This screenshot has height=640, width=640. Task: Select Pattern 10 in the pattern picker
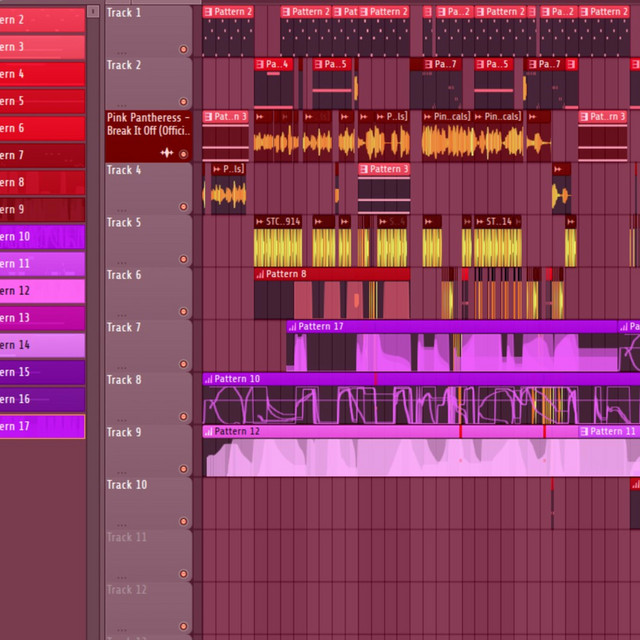[42, 237]
